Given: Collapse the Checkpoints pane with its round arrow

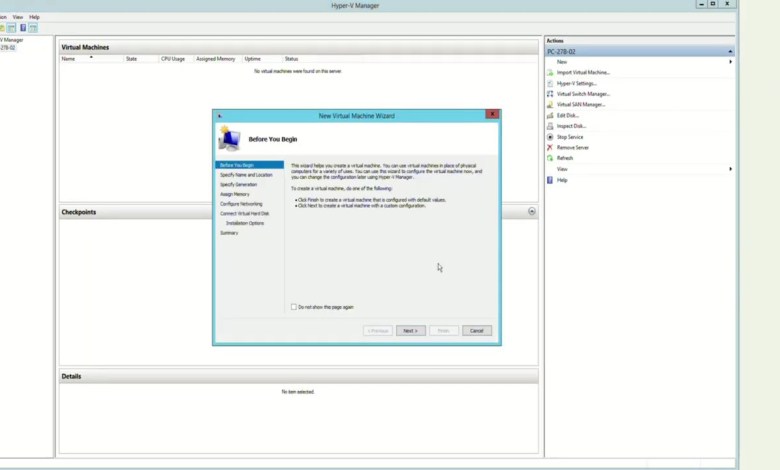Looking at the screenshot, I should point(532,211).
